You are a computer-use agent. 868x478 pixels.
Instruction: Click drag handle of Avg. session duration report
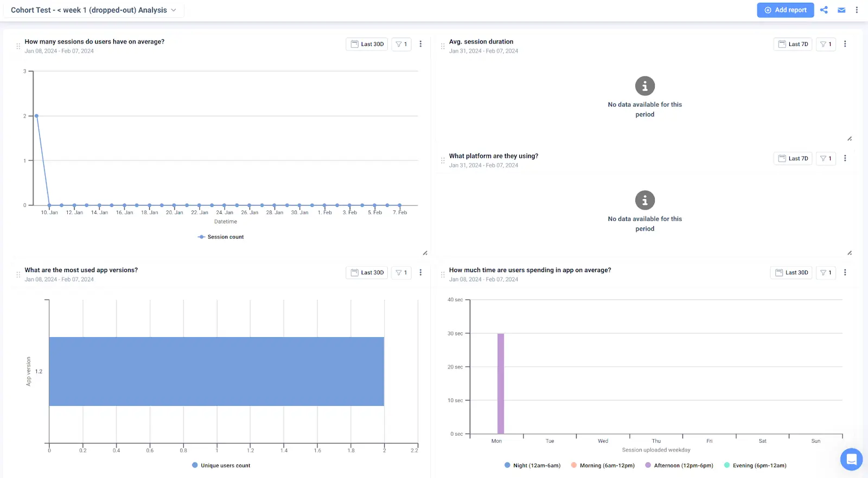(443, 47)
